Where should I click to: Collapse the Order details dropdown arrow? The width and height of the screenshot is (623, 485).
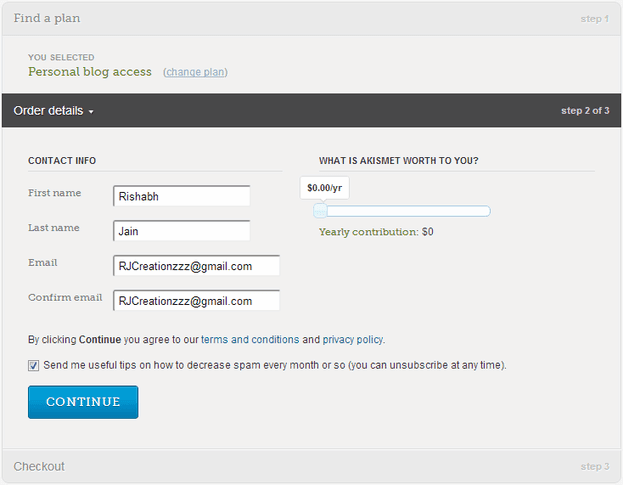click(91, 111)
